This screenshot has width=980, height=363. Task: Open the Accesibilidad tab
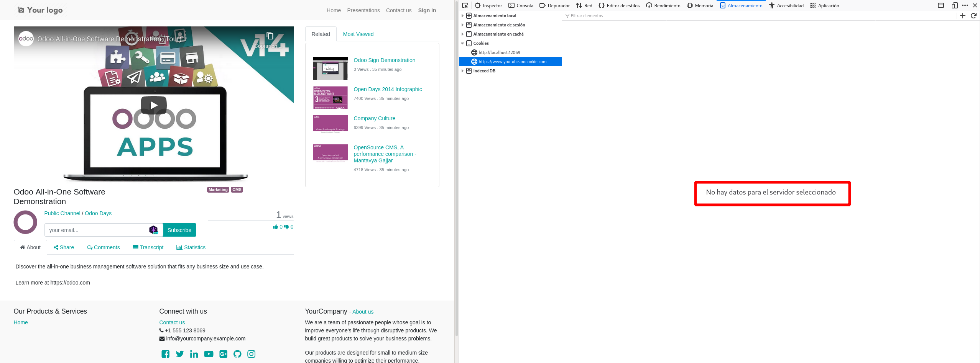pos(786,5)
